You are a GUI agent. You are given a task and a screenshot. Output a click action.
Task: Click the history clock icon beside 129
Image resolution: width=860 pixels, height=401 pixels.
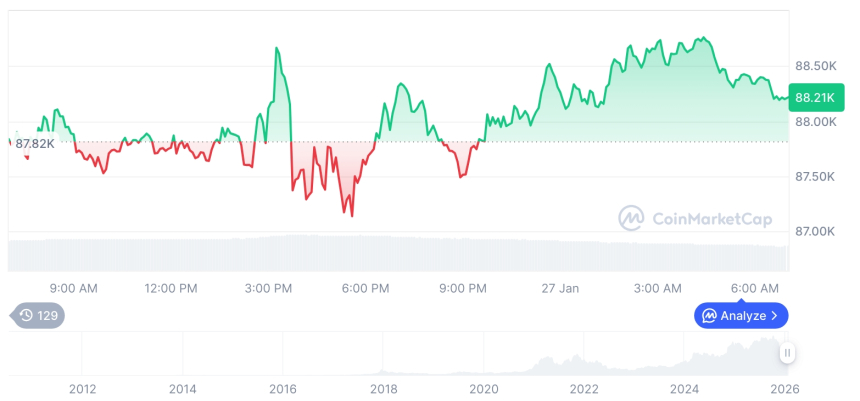[26, 316]
